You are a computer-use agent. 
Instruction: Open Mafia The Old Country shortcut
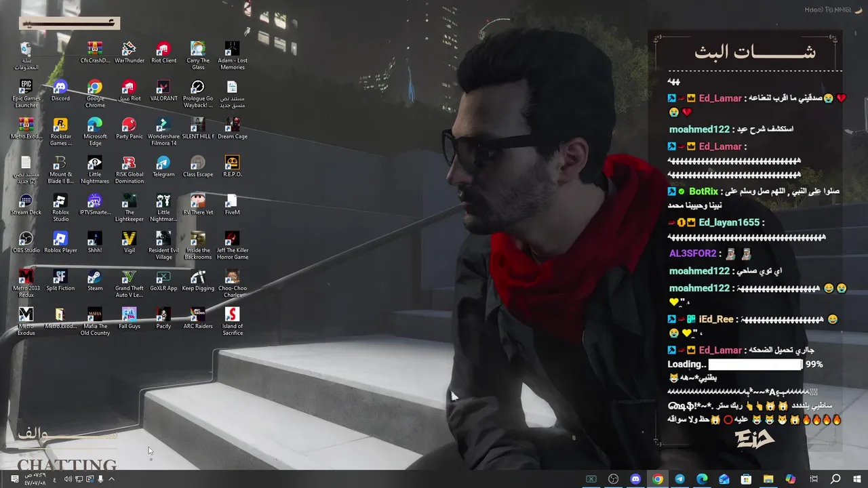coord(95,321)
